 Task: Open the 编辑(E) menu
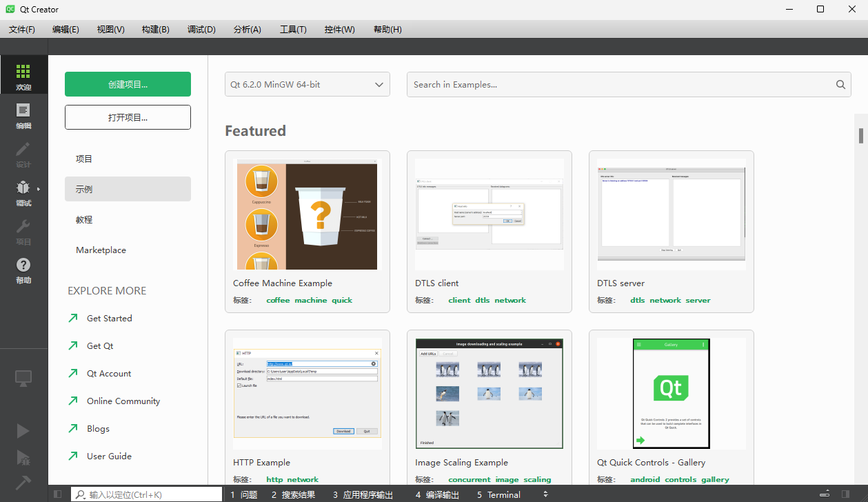tap(65, 30)
